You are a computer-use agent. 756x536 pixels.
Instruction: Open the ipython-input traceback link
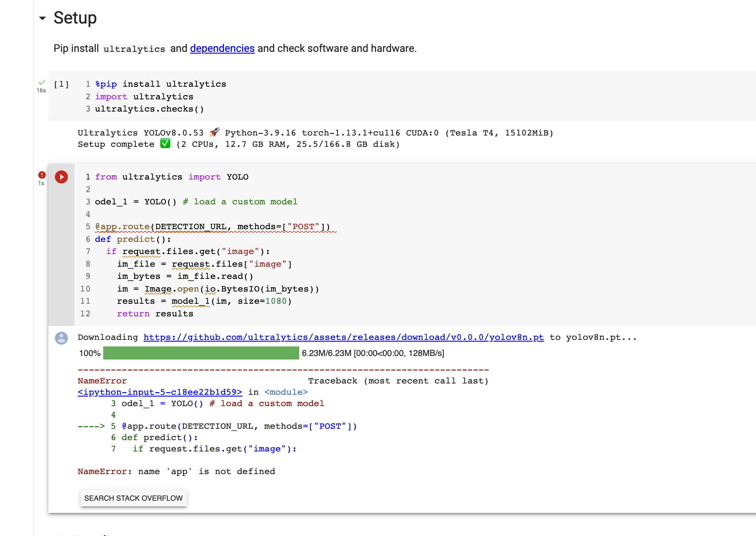point(160,392)
